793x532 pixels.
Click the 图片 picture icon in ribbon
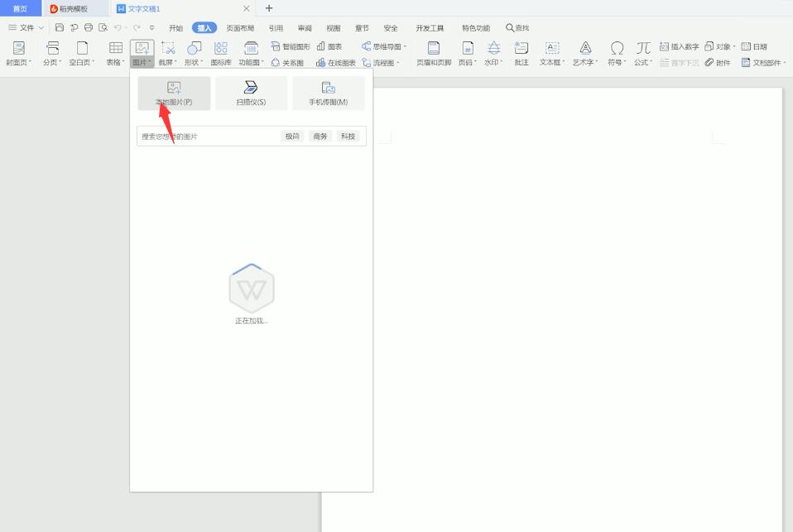[142, 48]
